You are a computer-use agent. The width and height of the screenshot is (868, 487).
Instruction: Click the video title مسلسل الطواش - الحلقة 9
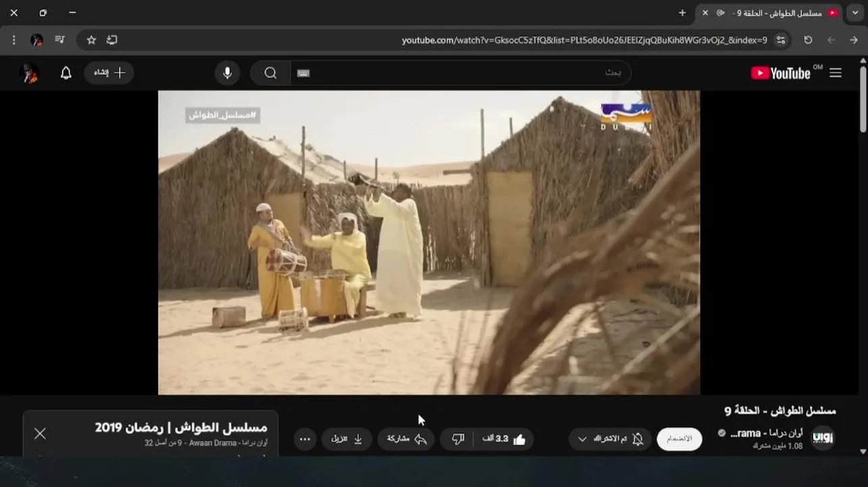point(780,411)
